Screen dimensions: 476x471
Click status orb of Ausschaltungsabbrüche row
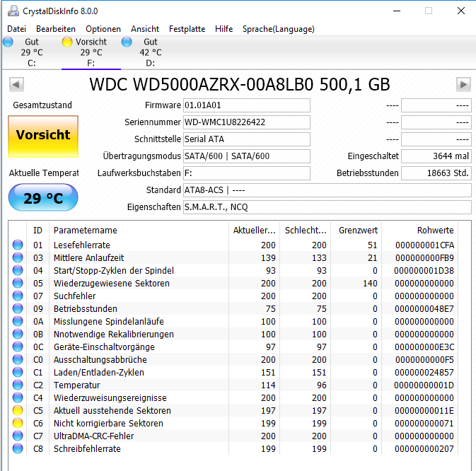[18, 359]
